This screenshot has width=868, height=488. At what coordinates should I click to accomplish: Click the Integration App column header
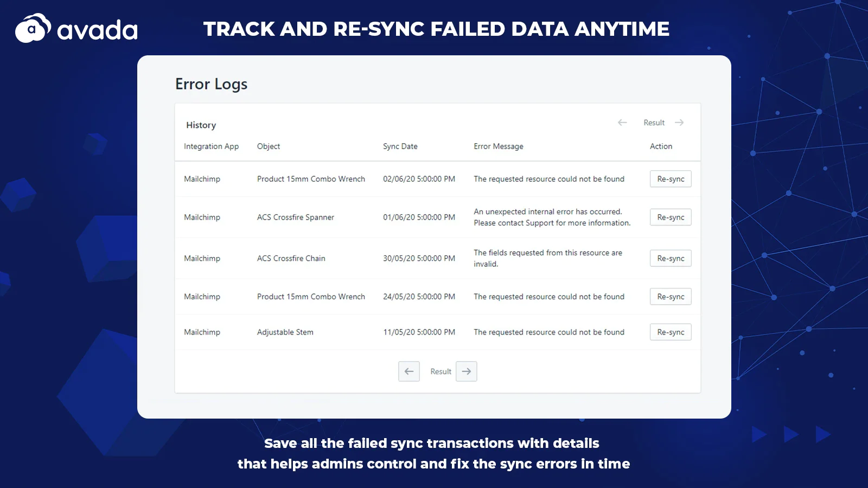point(211,146)
